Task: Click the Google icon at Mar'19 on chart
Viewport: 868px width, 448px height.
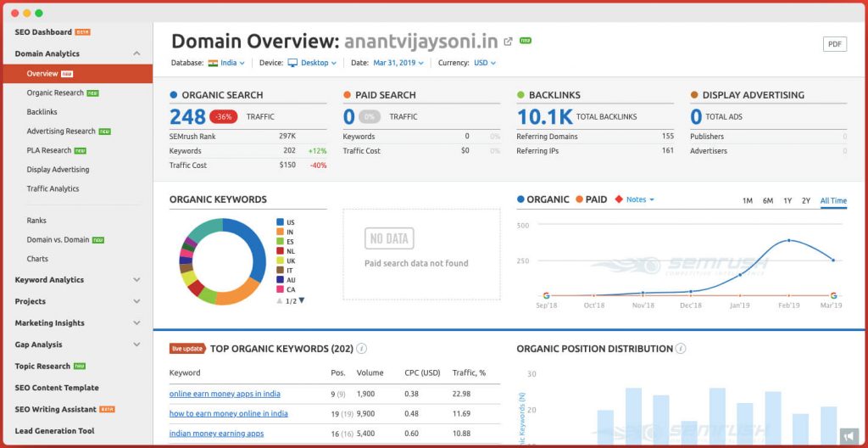Action: (833, 295)
